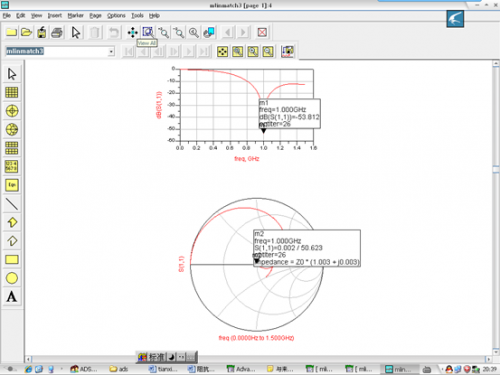This screenshot has width=500, height=375.
Task: Open the Insert menu
Action: click(x=55, y=16)
